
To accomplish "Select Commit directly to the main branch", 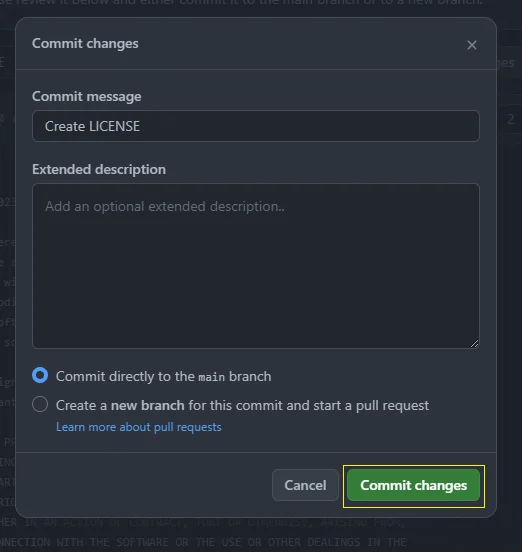I will point(40,375).
